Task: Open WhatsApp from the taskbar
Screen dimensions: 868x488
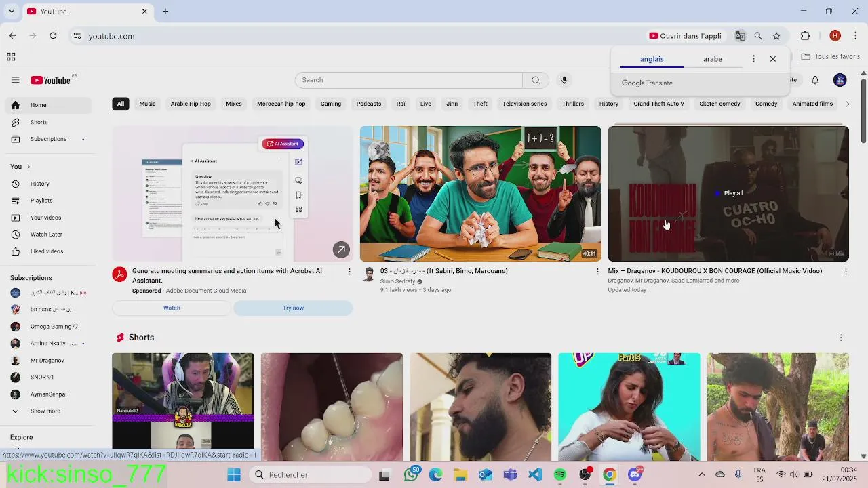Action: click(x=410, y=474)
